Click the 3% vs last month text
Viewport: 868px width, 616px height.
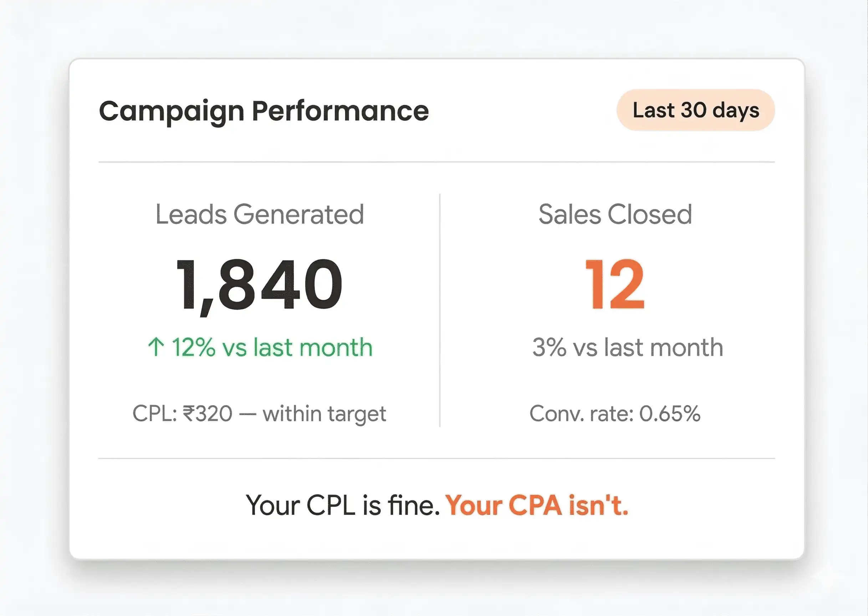[628, 347]
